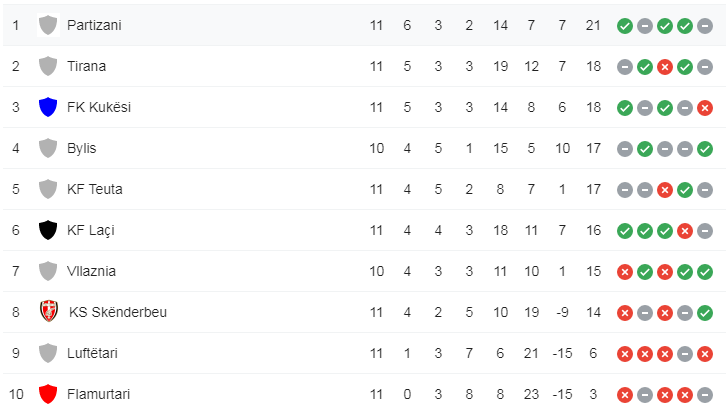
Task: Click KS Skënderbeu's green win indicator
Action: 704,312
